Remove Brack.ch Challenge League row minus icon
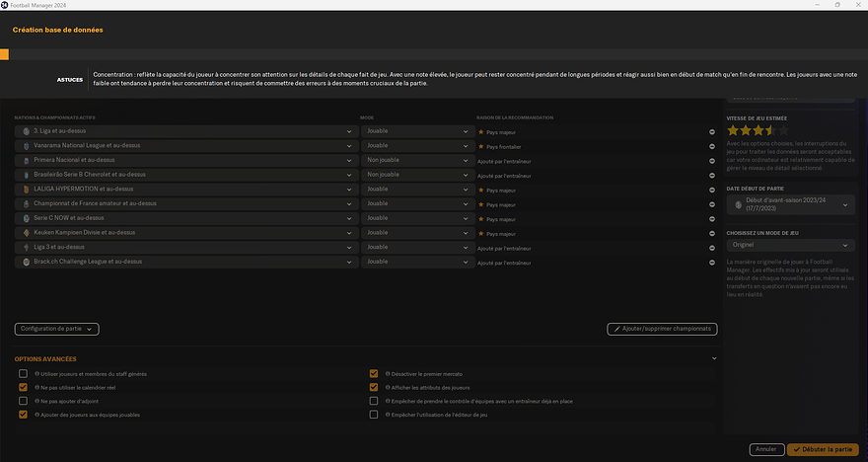868x462 pixels. pyautogui.click(x=712, y=262)
